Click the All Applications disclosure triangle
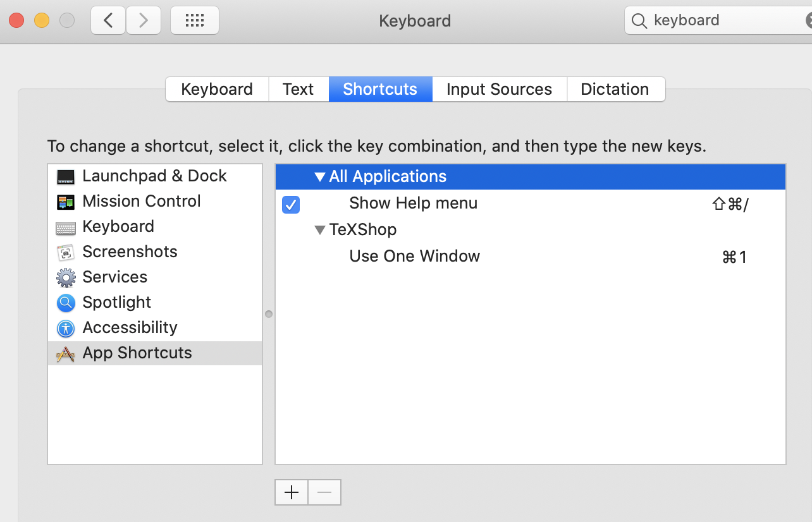The height and width of the screenshot is (522, 812). 319,177
